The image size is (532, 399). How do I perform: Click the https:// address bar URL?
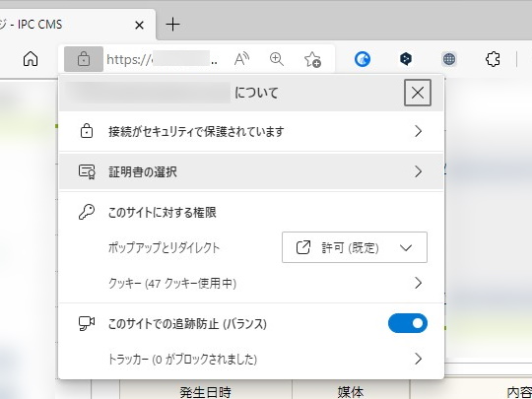[163, 60]
